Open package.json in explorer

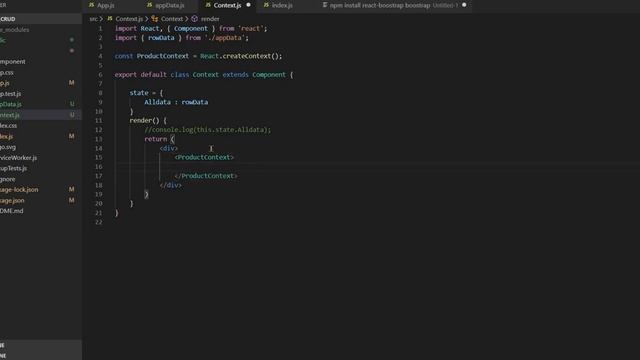41,200
